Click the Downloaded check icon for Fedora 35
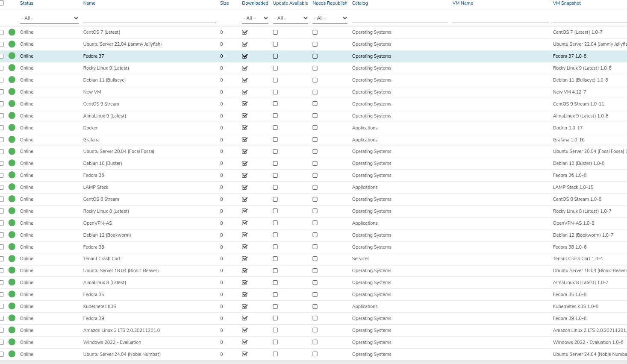This screenshot has width=627, height=364. [245, 294]
